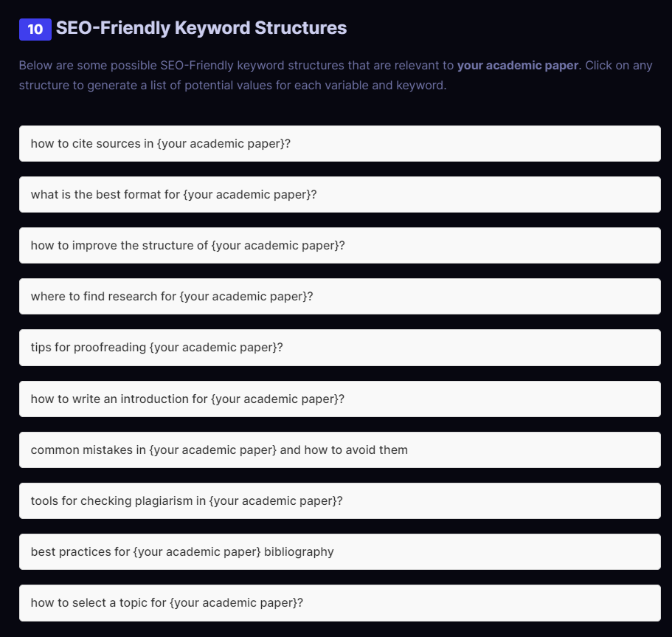Viewport: 672px width, 637px height.
Task: Choose the 'best practices' bibliography structure
Action: pyautogui.click(x=339, y=552)
